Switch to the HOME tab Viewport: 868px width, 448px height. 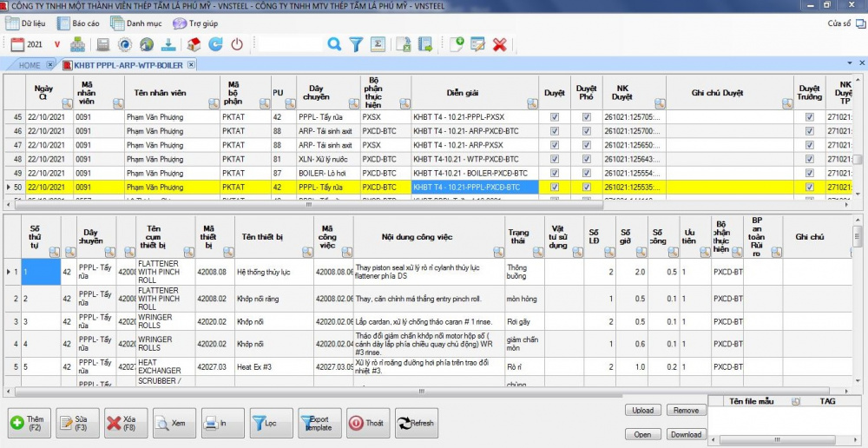coord(30,65)
